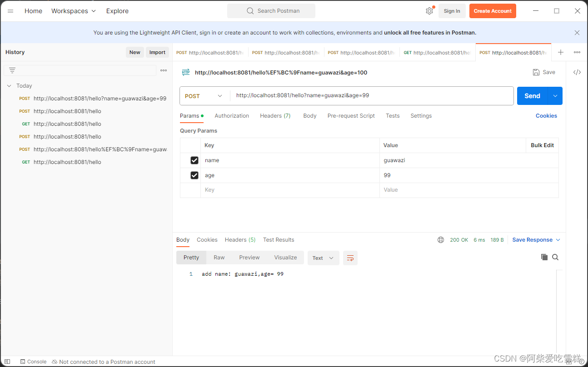Search the response with the magnifier icon
Image resolution: width=588 pixels, height=367 pixels.
pyautogui.click(x=556, y=257)
